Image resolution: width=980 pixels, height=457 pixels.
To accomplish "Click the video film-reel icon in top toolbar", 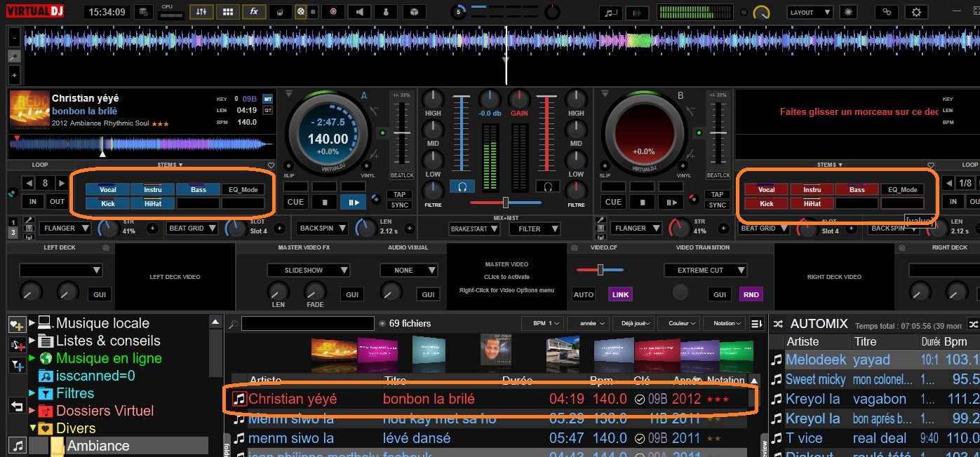I will coord(300,12).
